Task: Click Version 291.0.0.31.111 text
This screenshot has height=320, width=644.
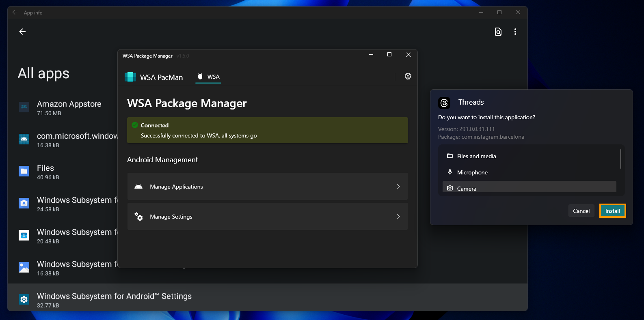Action: tap(467, 129)
